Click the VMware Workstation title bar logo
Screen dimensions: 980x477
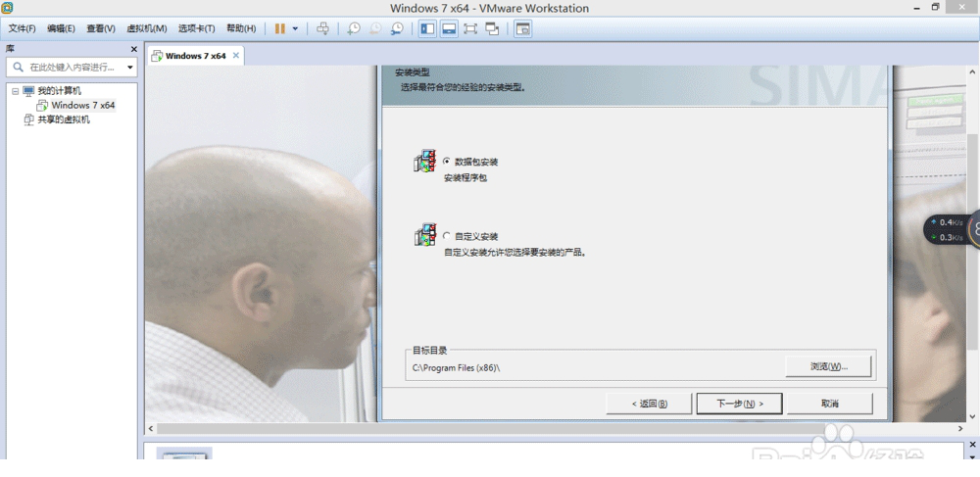point(8,8)
